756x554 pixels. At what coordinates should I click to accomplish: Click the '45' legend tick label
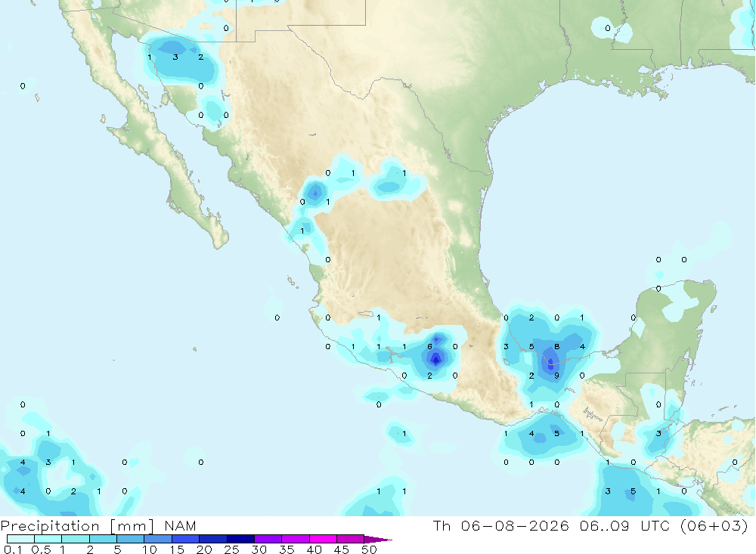click(x=342, y=549)
